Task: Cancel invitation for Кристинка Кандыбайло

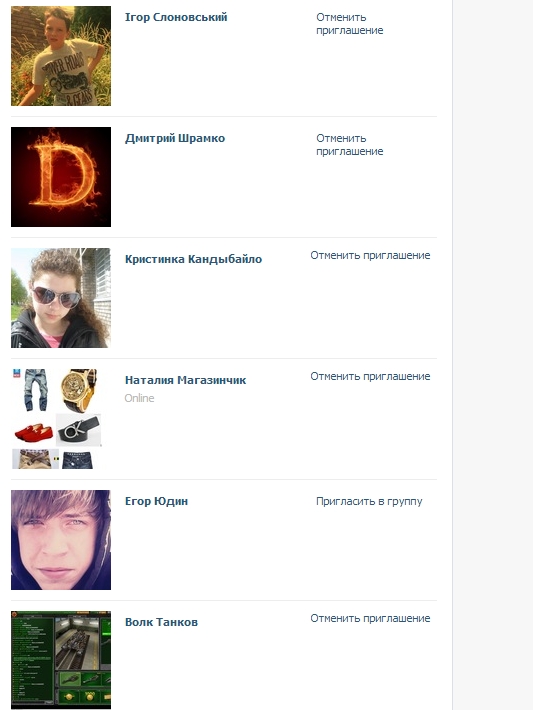Action: (x=370, y=255)
